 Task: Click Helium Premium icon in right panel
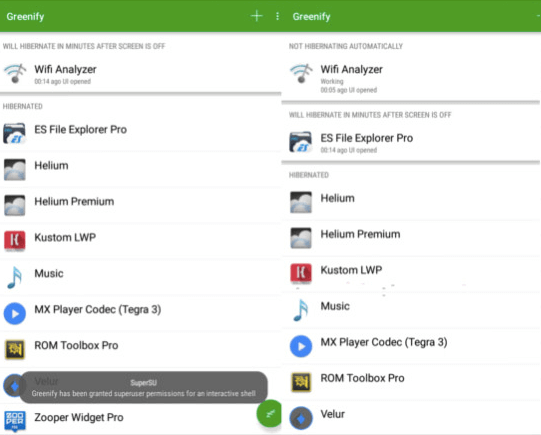[301, 238]
